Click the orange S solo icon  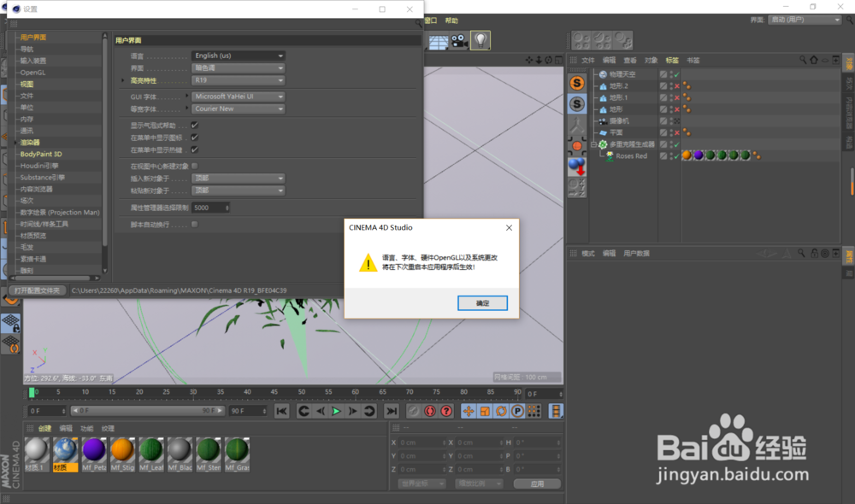point(577,84)
